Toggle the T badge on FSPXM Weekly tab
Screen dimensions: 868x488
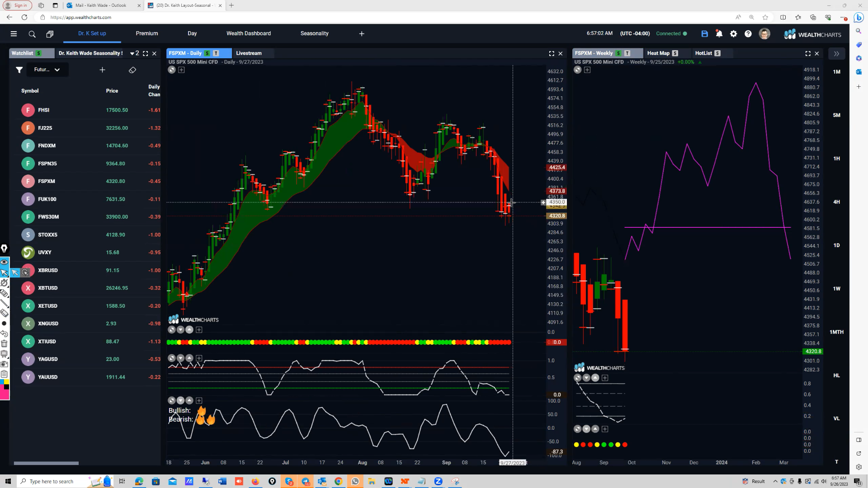coord(627,53)
